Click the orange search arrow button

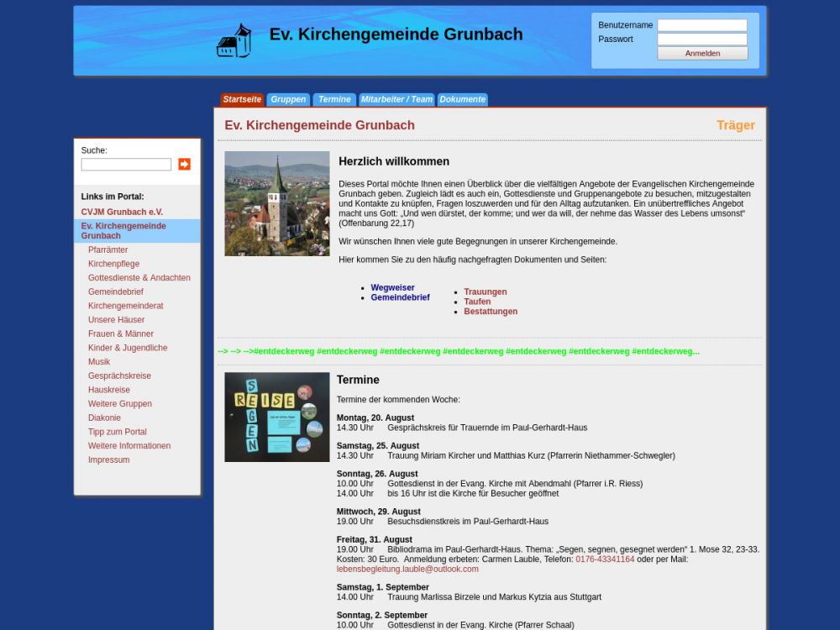tap(184, 165)
